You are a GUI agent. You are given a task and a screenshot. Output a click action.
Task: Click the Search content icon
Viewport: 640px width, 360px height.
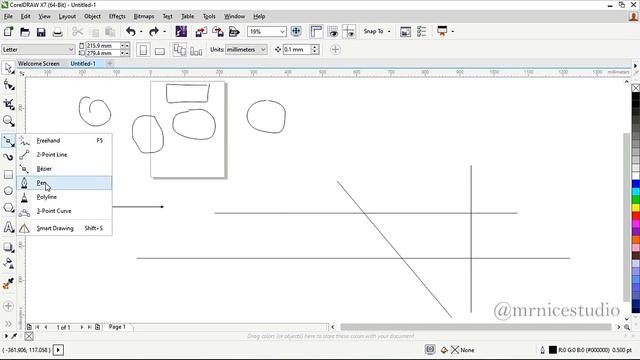(181, 31)
